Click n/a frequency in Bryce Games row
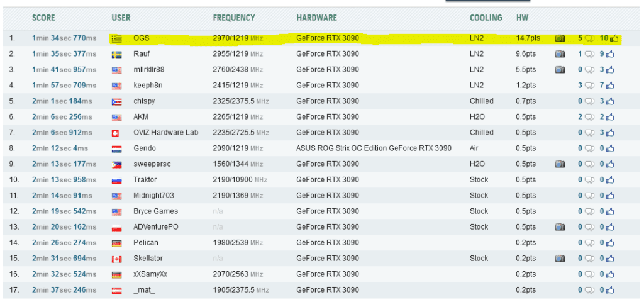This screenshot has height=302, width=644. click(218, 211)
